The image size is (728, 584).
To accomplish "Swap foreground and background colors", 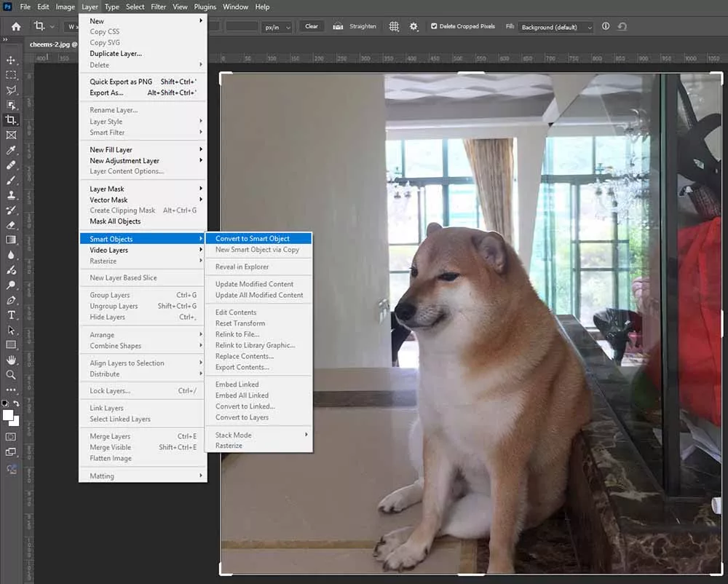I will point(16,403).
